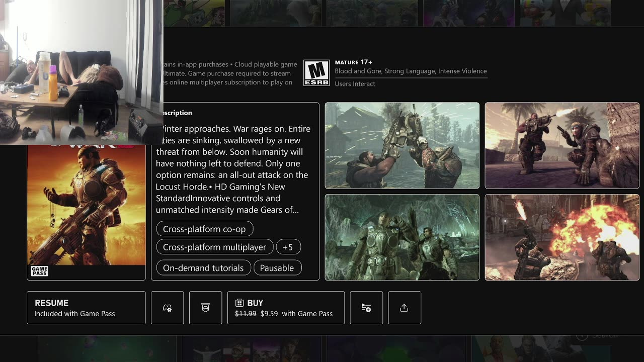Viewport: 644px width, 362px height.
Task: Expand the +5 more capabilities chip
Action: (288, 247)
